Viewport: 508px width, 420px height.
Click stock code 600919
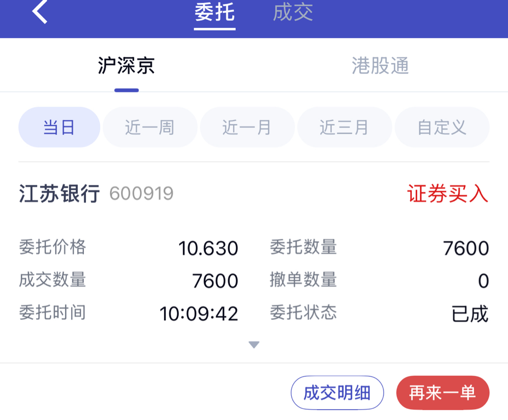pyautogui.click(x=141, y=194)
